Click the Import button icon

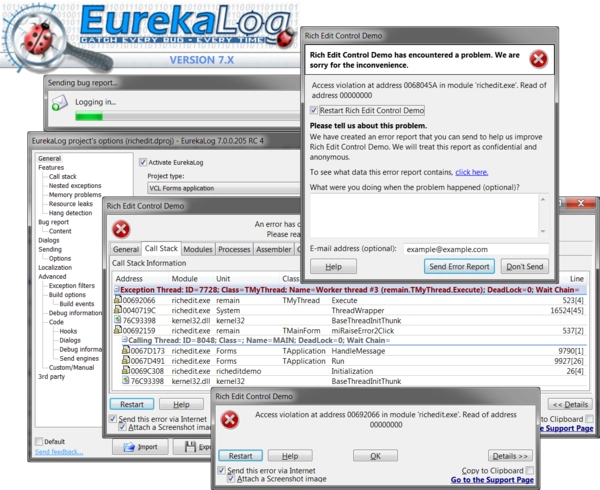tap(131, 448)
